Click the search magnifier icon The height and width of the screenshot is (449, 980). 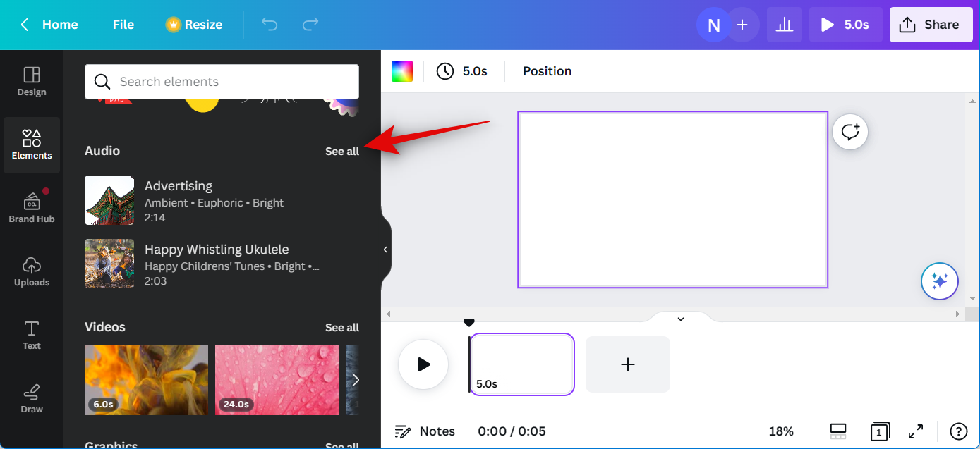click(102, 82)
